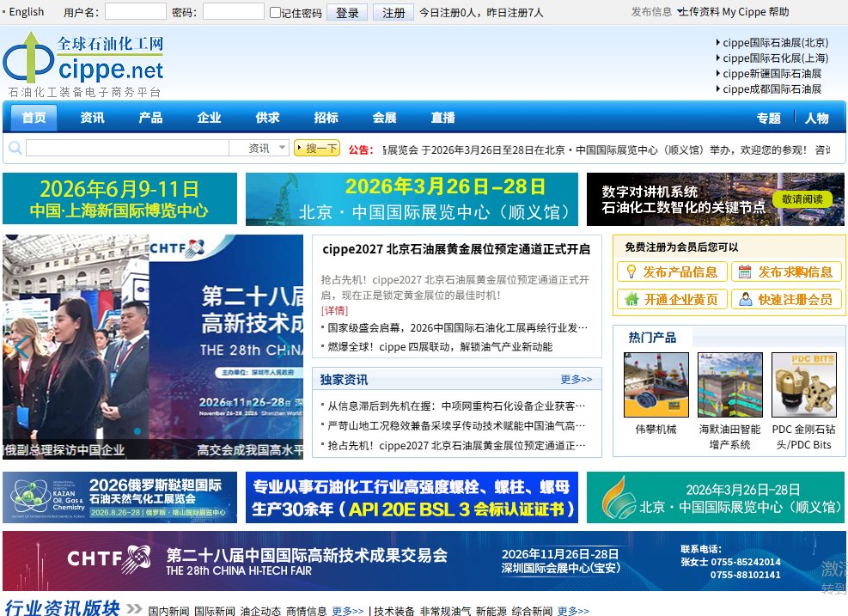Click the 快速注册会员 person icon
The width and height of the screenshot is (848, 616).
(747, 300)
